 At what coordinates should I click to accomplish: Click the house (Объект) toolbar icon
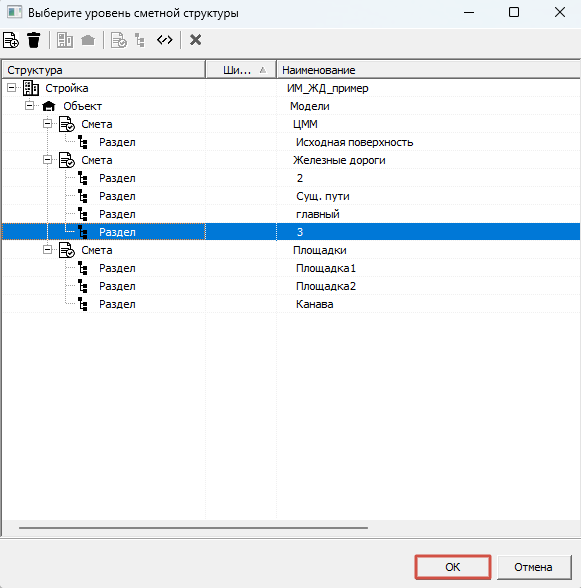pos(88,40)
